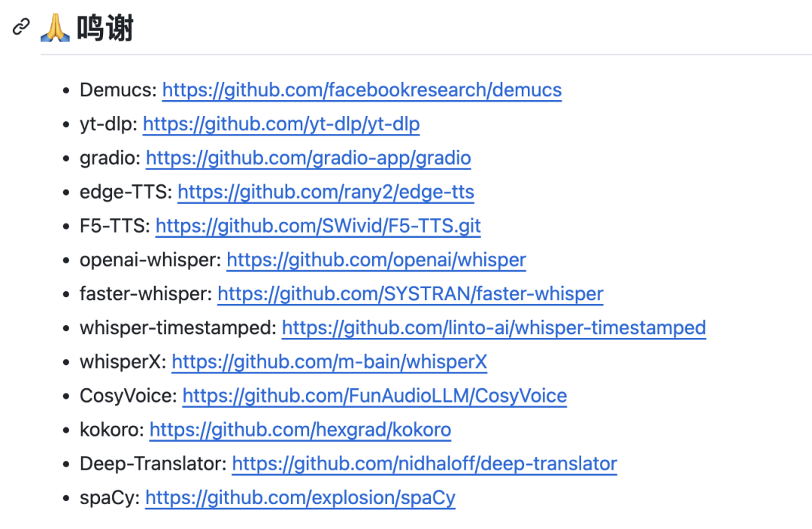Visit the hexgrad/kokoro repository link
The height and width of the screenshot is (529, 812).
300,430
